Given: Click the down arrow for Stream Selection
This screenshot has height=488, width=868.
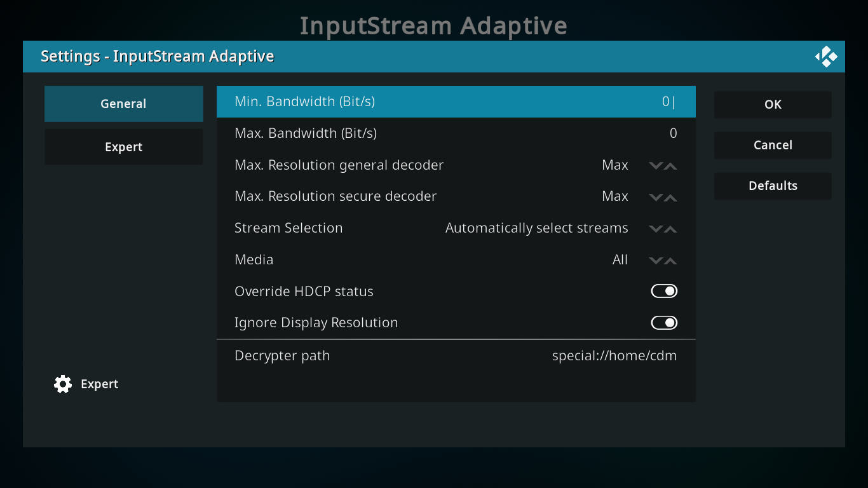Looking at the screenshot, I should coord(656,229).
